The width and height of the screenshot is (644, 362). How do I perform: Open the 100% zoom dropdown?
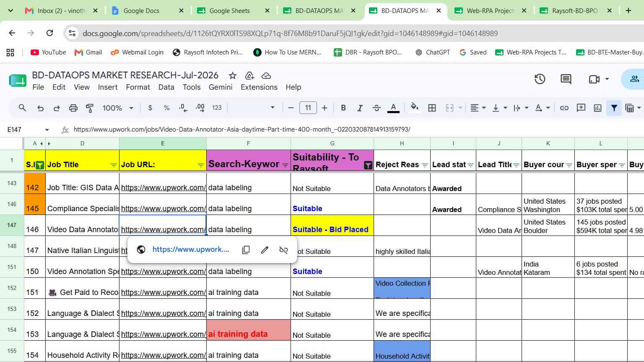tap(118, 108)
